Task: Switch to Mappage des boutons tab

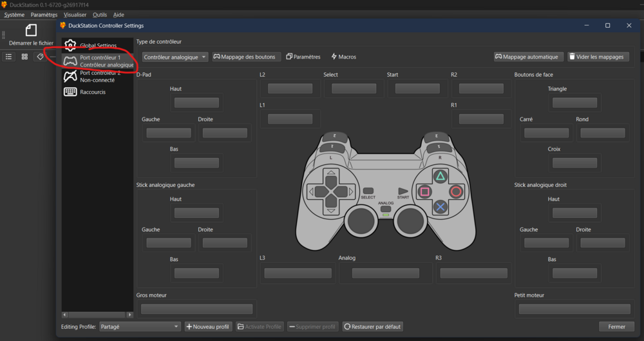Action: 245,57
